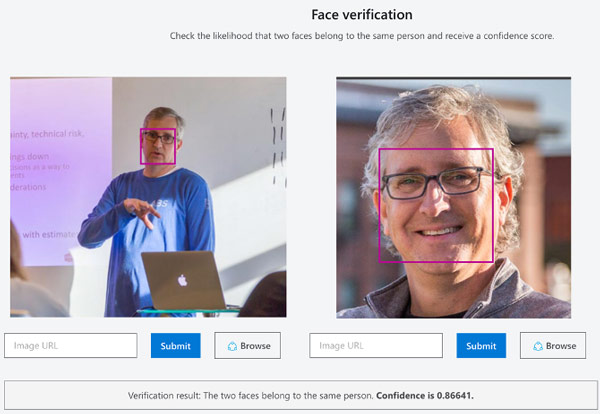
Task: Click the description text below the heading
Action: [362, 36]
